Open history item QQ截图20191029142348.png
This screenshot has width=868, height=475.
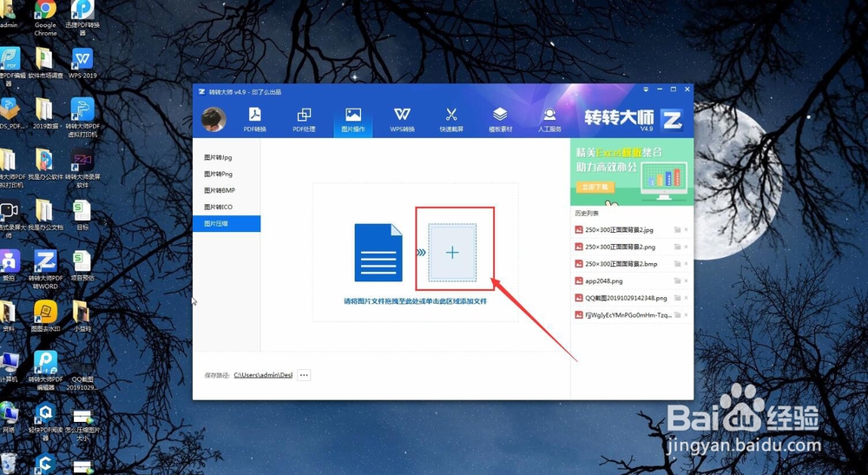pyautogui.click(x=626, y=298)
